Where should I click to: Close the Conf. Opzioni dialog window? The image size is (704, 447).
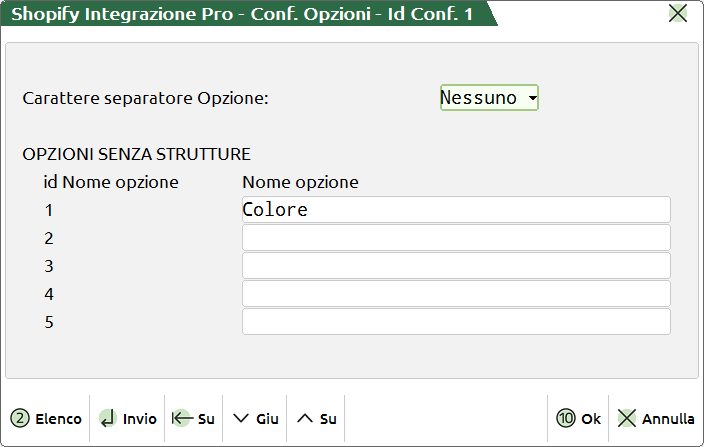678,14
